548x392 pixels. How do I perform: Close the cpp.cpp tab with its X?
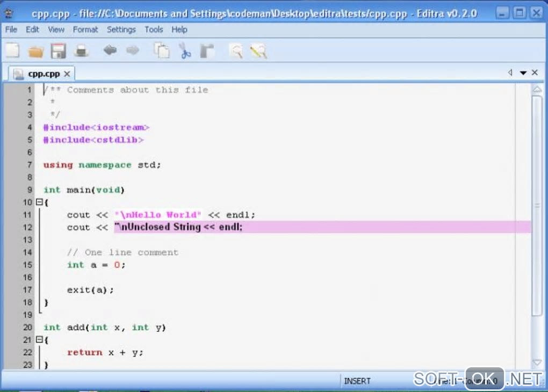(x=67, y=74)
